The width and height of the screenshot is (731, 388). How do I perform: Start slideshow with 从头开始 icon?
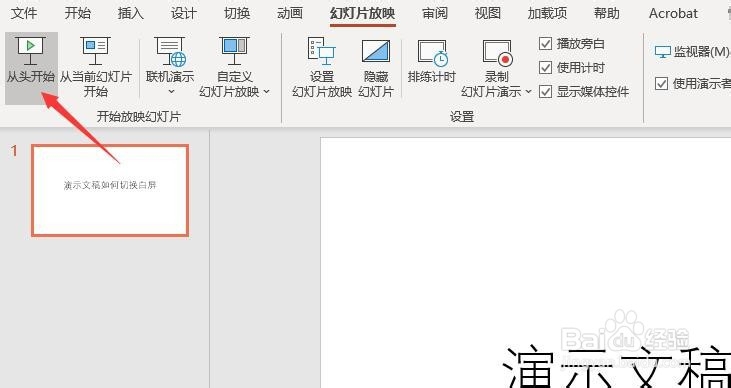click(30, 51)
